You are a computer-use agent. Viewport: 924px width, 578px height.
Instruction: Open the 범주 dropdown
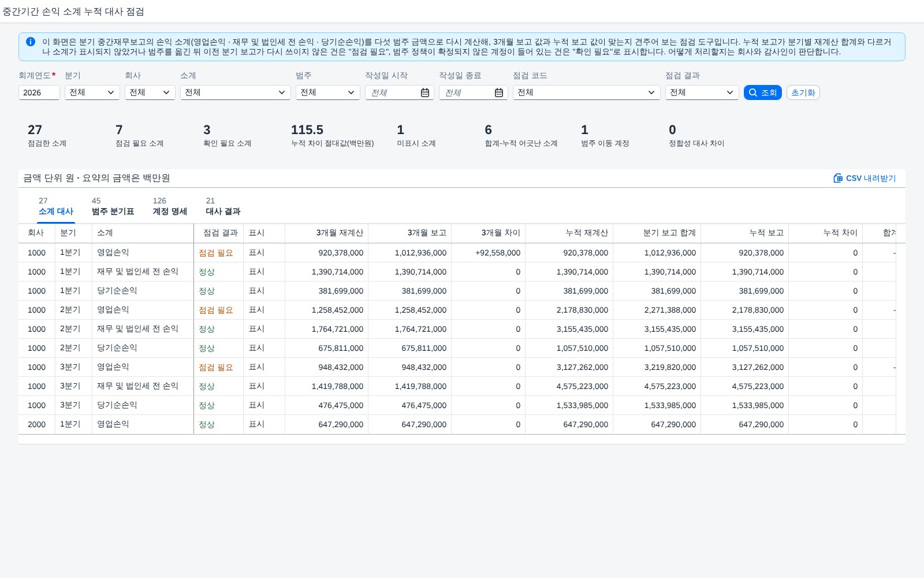[328, 92]
